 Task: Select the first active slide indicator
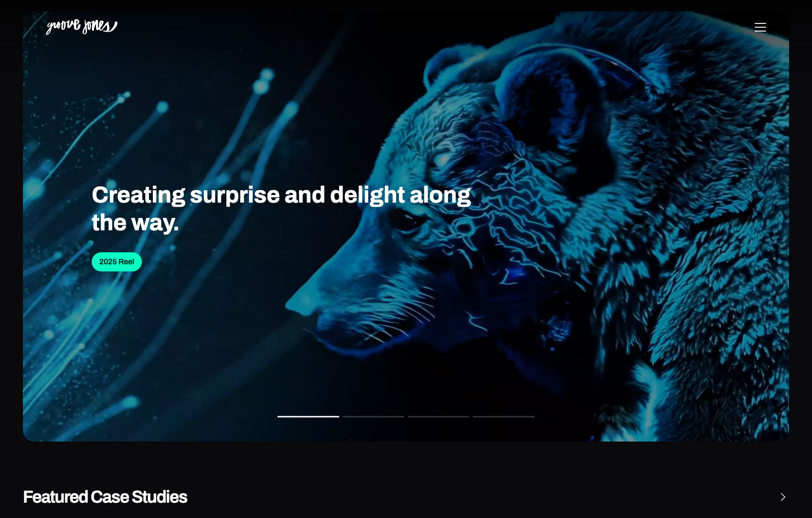click(x=308, y=417)
